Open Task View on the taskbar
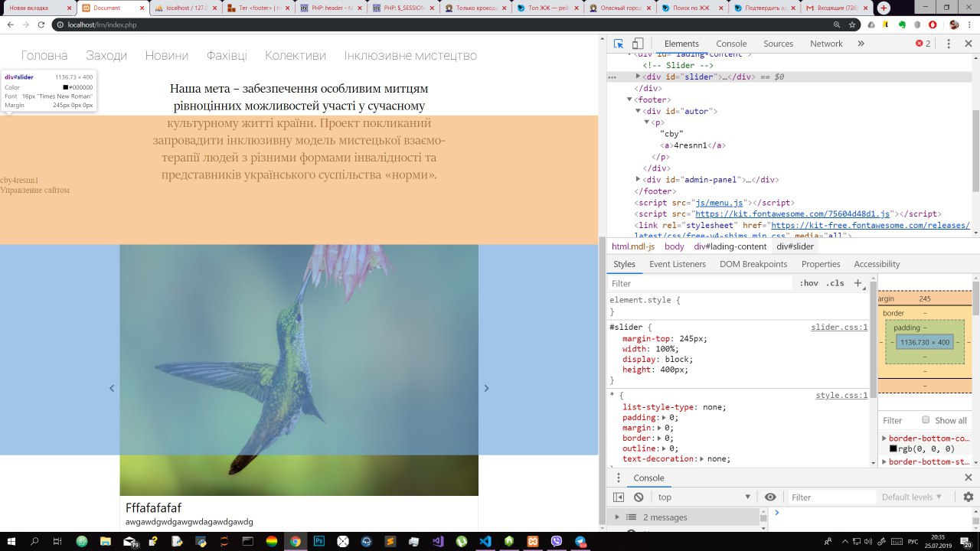The width and height of the screenshot is (980, 551). [x=57, y=541]
